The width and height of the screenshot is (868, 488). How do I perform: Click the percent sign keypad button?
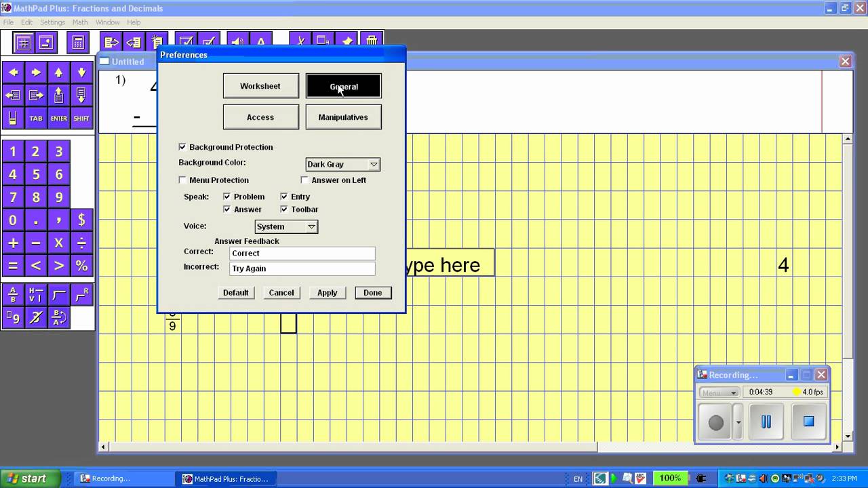(81, 266)
